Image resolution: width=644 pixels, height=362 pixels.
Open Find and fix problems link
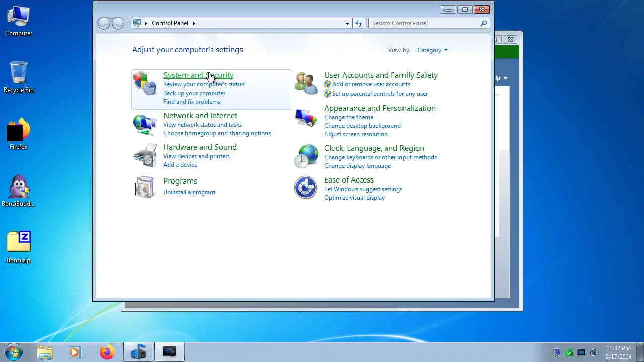pos(192,102)
